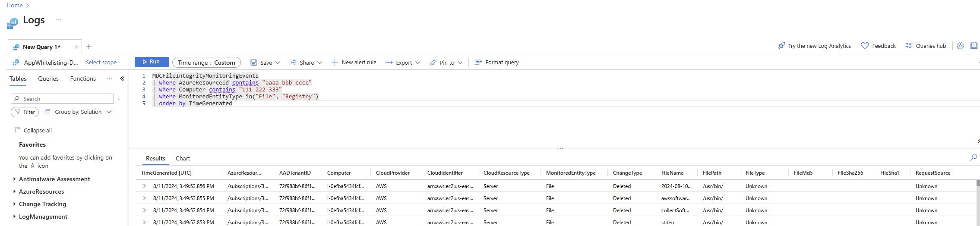Screen dimensions: 980x226
Task: Expand Change Tracking tree node
Action: coord(14,204)
